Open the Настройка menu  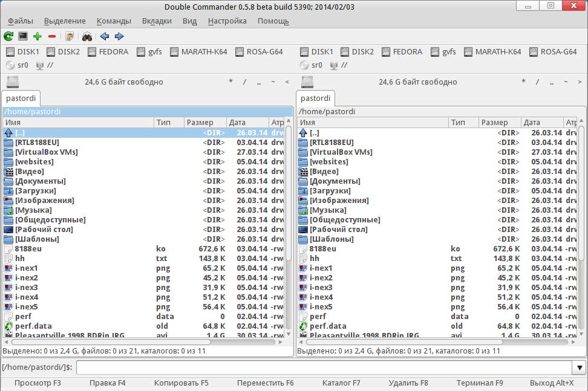click(x=227, y=21)
